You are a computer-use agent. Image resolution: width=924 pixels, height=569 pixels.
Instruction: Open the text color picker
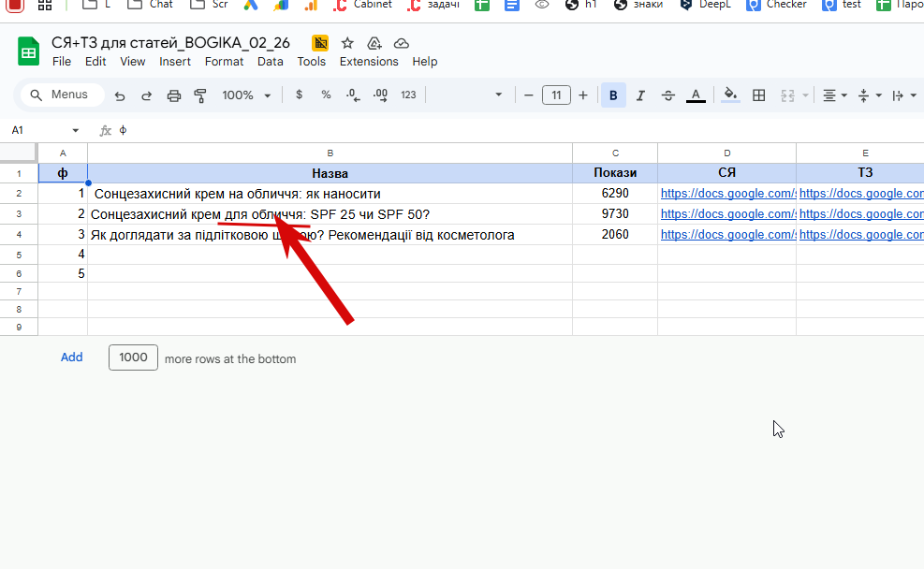point(696,95)
